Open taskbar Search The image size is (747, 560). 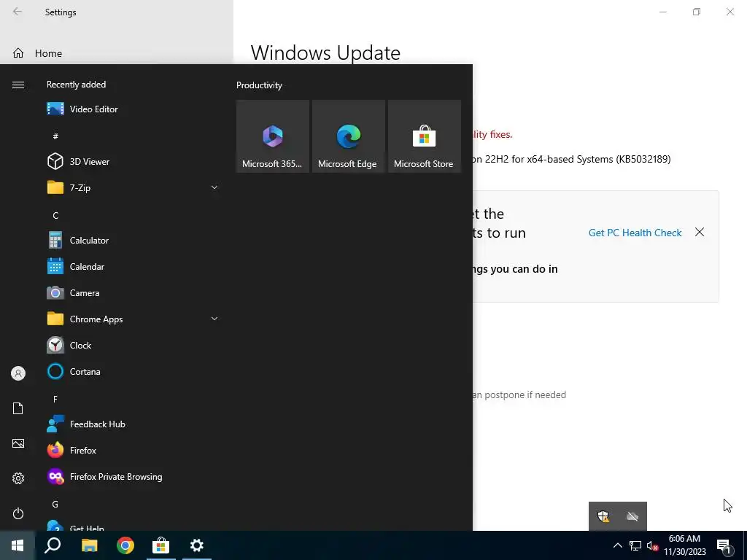click(x=53, y=545)
